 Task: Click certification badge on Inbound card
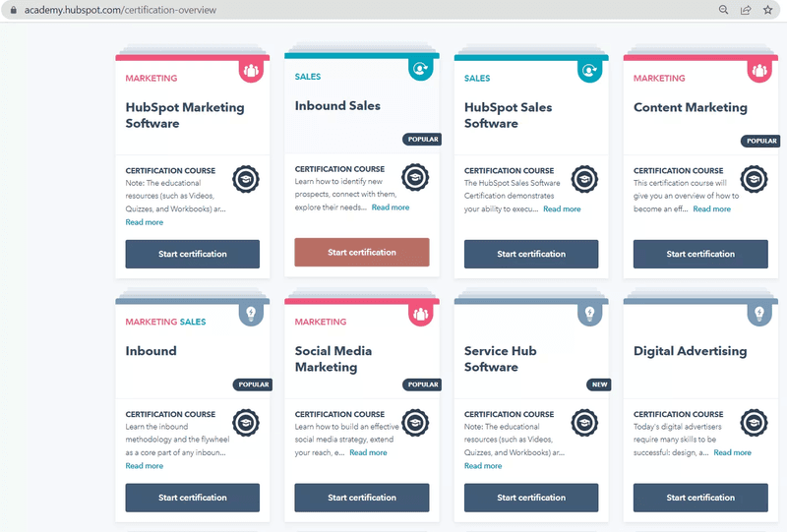[x=246, y=423]
